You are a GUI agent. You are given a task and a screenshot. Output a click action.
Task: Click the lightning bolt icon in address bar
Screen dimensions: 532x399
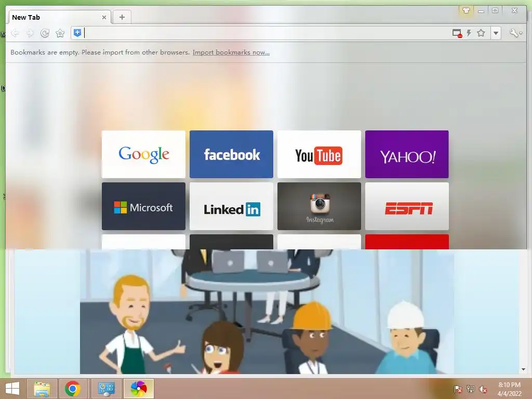click(469, 33)
